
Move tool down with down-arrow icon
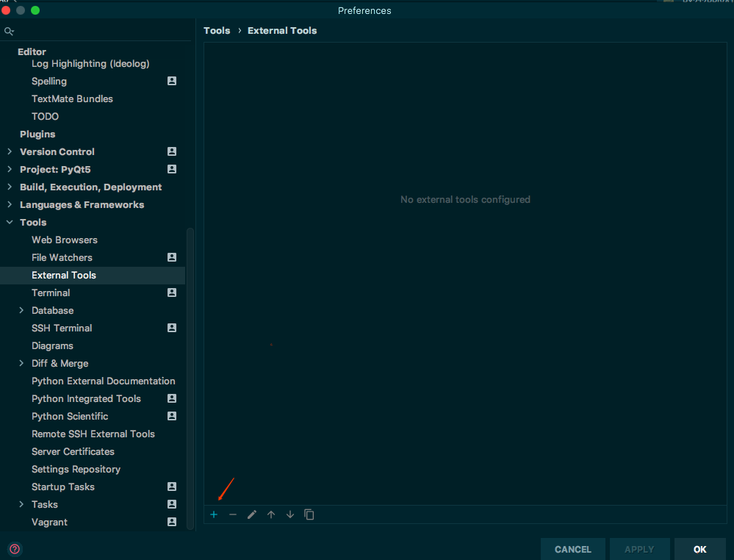289,514
